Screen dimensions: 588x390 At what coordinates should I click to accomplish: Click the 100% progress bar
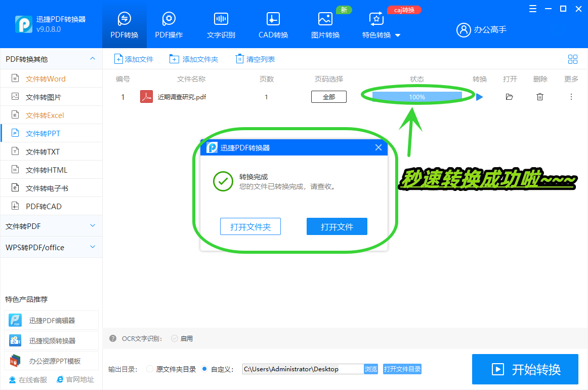tap(417, 97)
